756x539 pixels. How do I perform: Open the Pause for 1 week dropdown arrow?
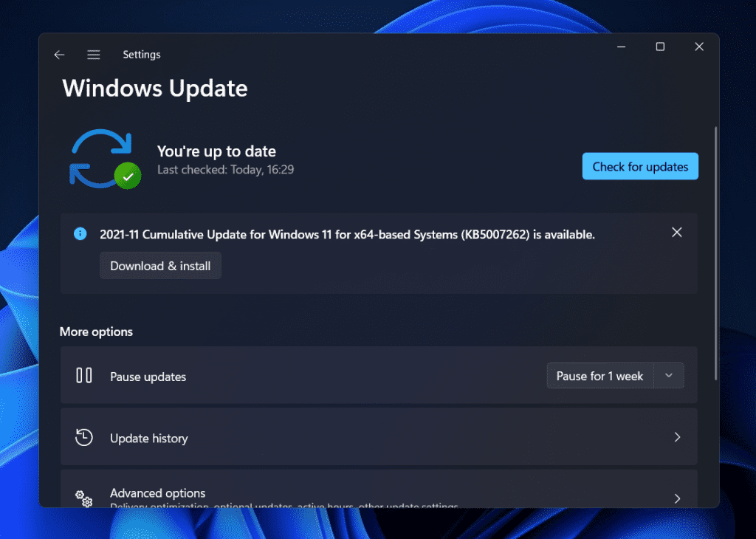669,375
